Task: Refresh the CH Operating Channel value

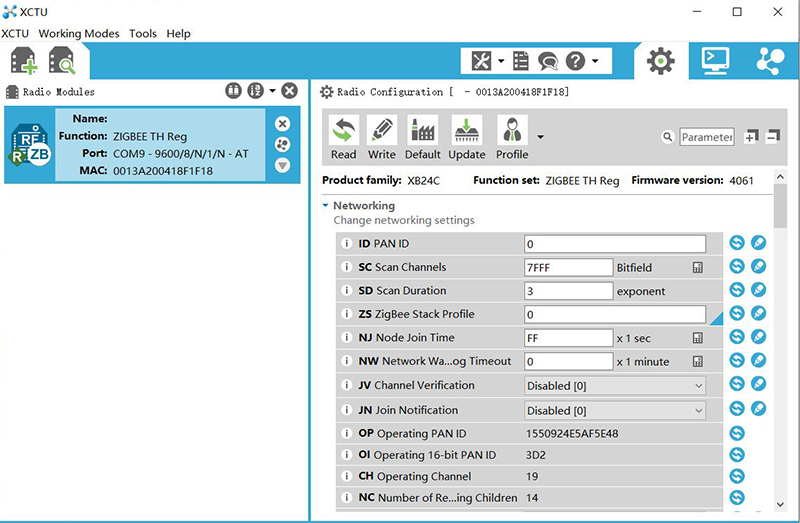Action: point(737,476)
